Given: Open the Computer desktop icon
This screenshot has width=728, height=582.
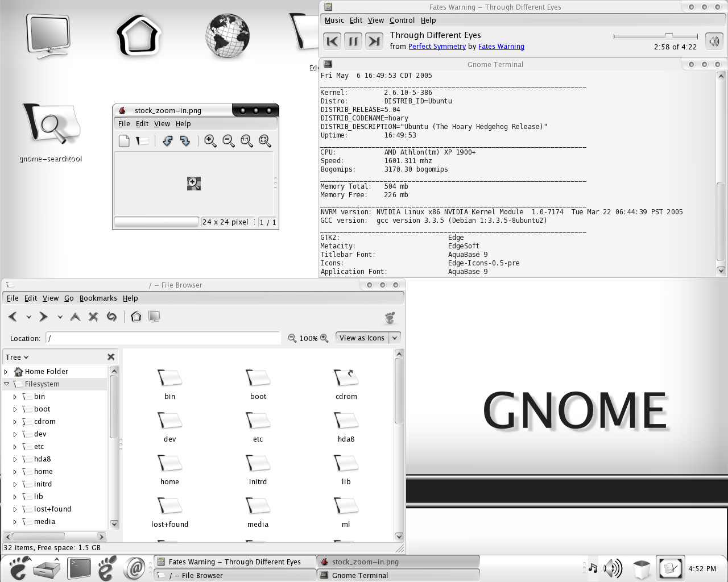Looking at the screenshot, I should 49,36.
